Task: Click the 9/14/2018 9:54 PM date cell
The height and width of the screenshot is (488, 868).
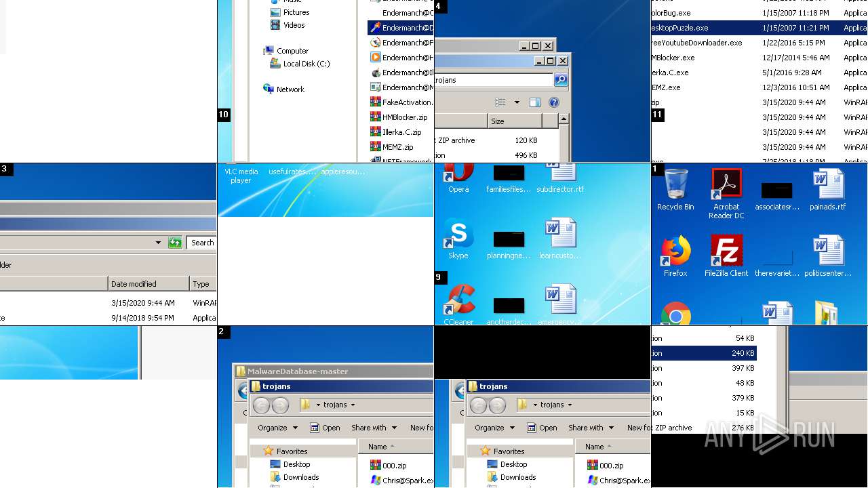Action: point(142,318)
